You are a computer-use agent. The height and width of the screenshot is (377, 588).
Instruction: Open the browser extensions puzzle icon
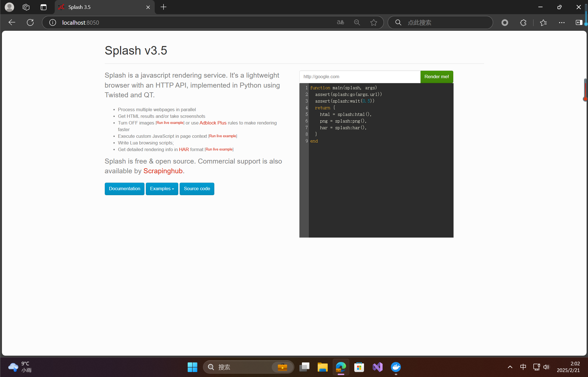click(x=523, y=22)
